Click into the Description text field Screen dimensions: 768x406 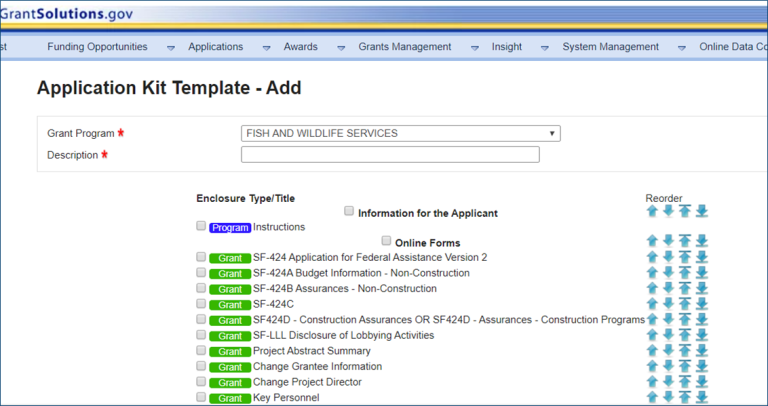tap(390, 155)
